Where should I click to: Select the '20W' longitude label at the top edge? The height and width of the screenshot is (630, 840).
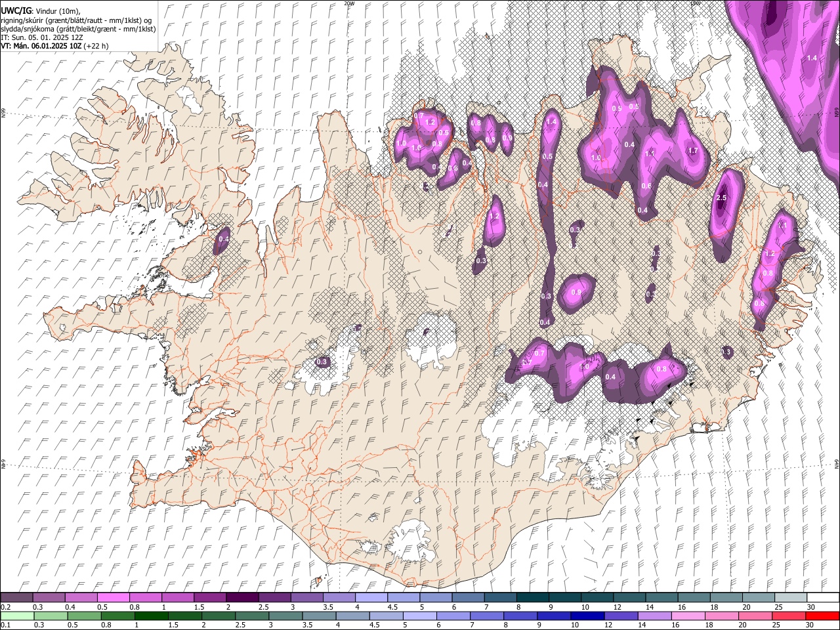[349, 3]
